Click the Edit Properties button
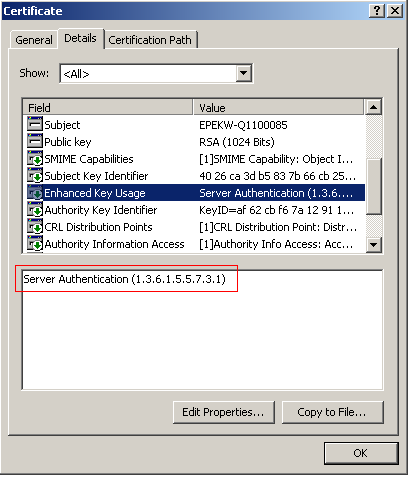 click(x=224, y=412)
